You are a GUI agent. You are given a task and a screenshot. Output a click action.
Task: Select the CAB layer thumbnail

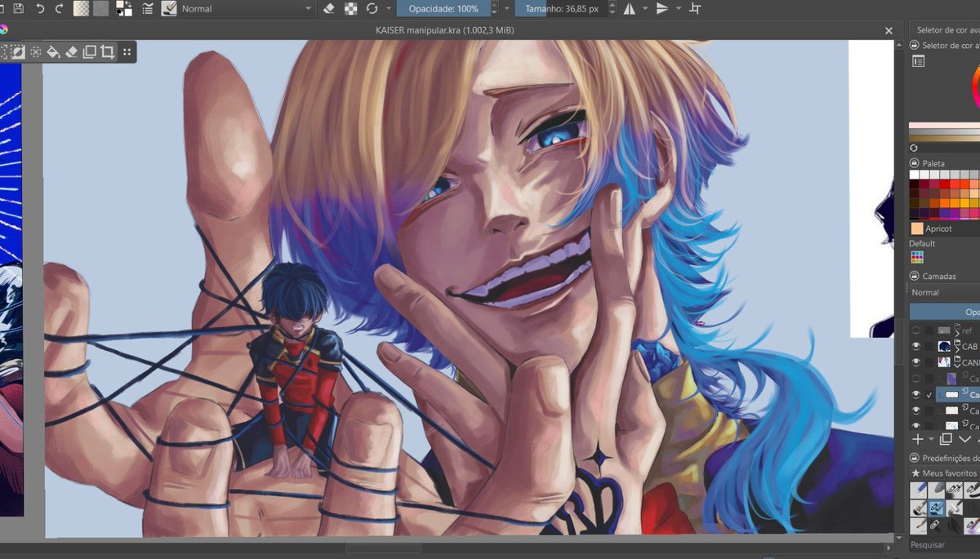tap(944, 346)
